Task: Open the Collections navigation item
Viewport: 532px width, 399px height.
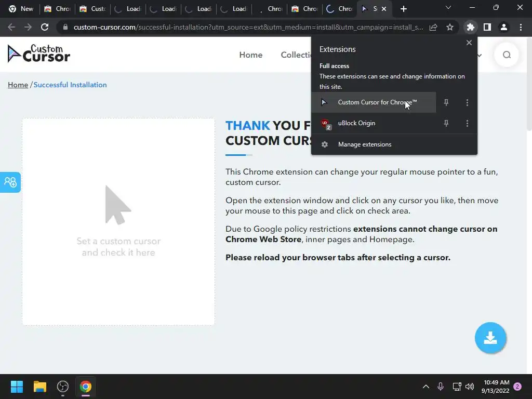Action: [x=296, y=55]
